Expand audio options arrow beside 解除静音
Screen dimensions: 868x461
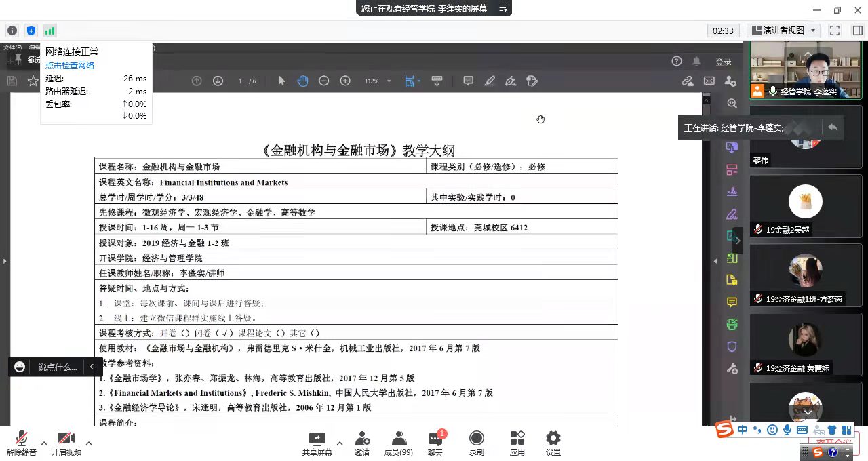point(44,443)
